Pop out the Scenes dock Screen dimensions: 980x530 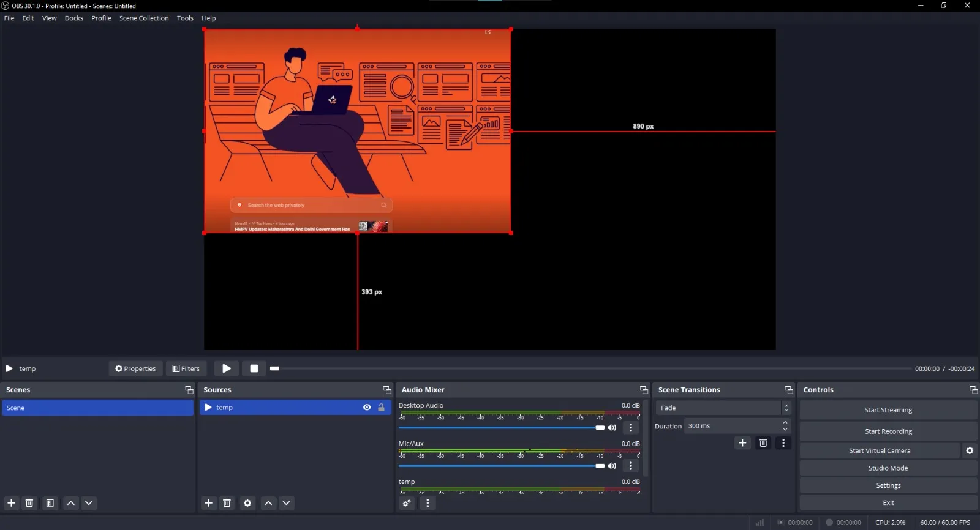pyautogui.click(x=189, y=390)
